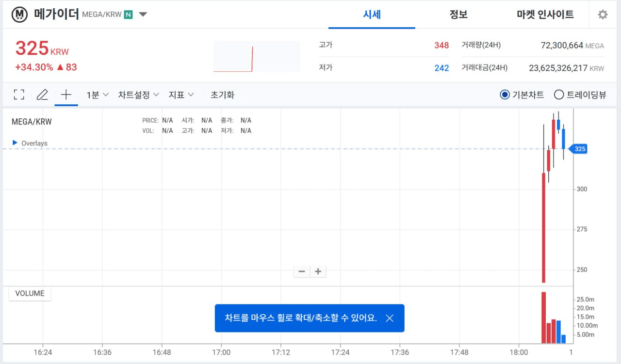This screenshot has height=364, width=621.
Task: Open the 차트설정 dropdown
Action: pos(138,95)
